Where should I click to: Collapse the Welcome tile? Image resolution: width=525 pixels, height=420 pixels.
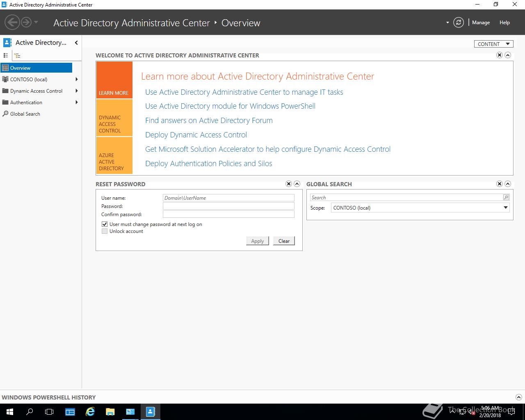(508, 55)
